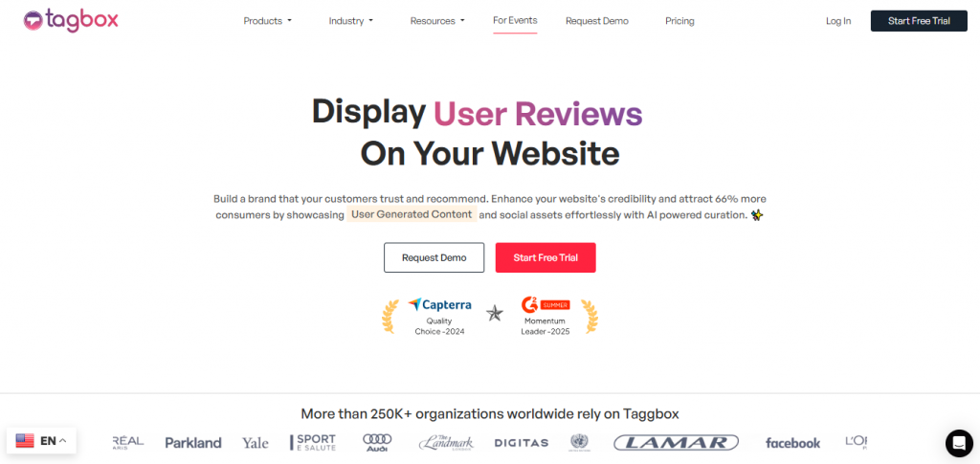The image size is (980, 464).
Task: Open the Resources dropdown menu
Action: tap(436, 21)
